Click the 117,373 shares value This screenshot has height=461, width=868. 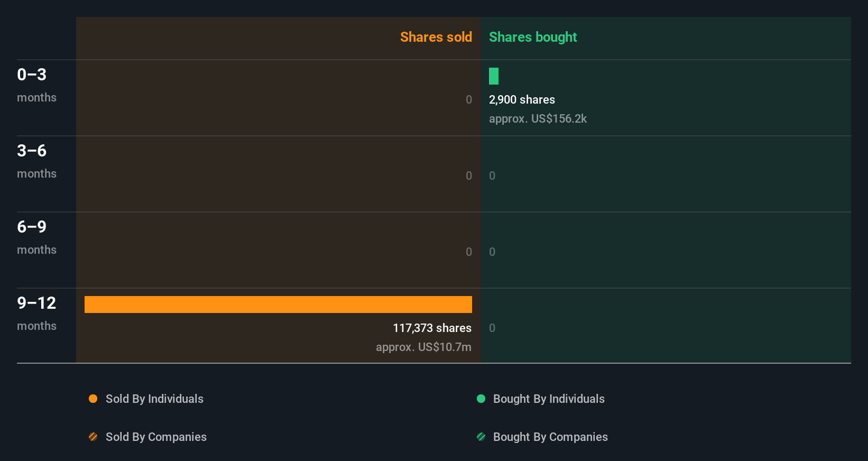pyautogui.click(x=432, y=328)
